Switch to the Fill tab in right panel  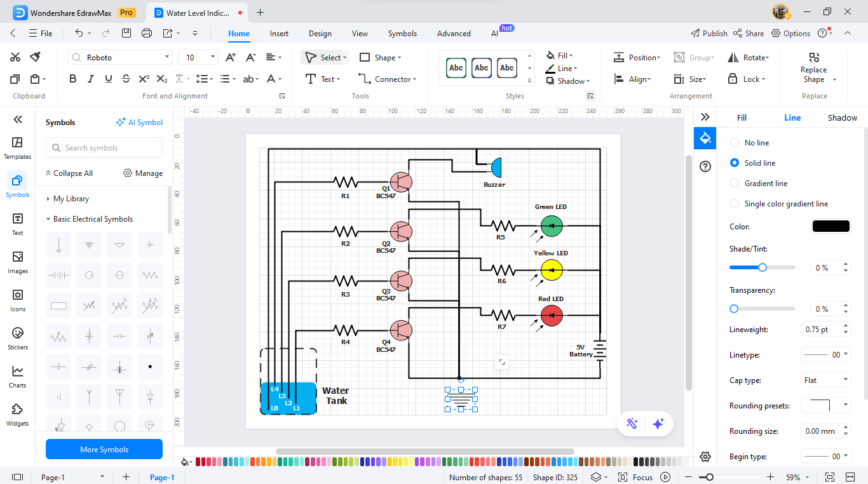tap(742, 118)
